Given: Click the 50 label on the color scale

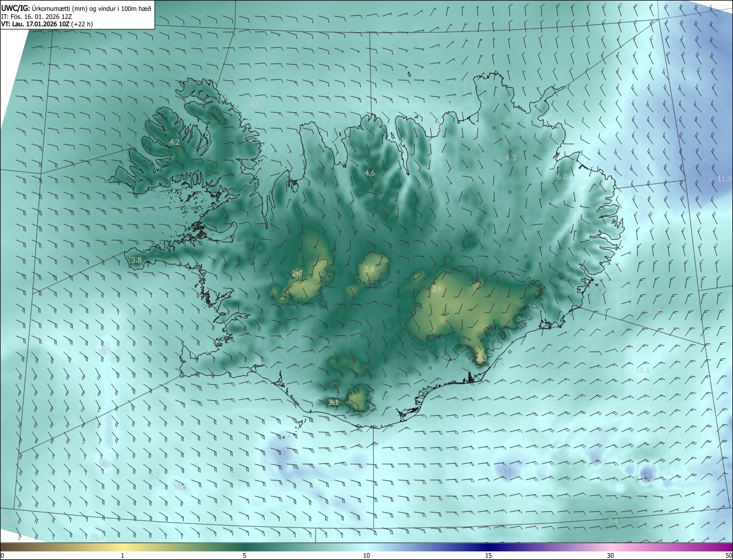Looking at the screenshot, I should point(728,555).
